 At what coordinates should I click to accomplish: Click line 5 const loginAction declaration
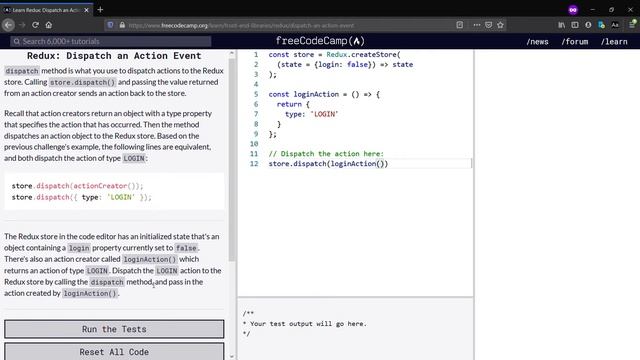click(x=324, y=94)
